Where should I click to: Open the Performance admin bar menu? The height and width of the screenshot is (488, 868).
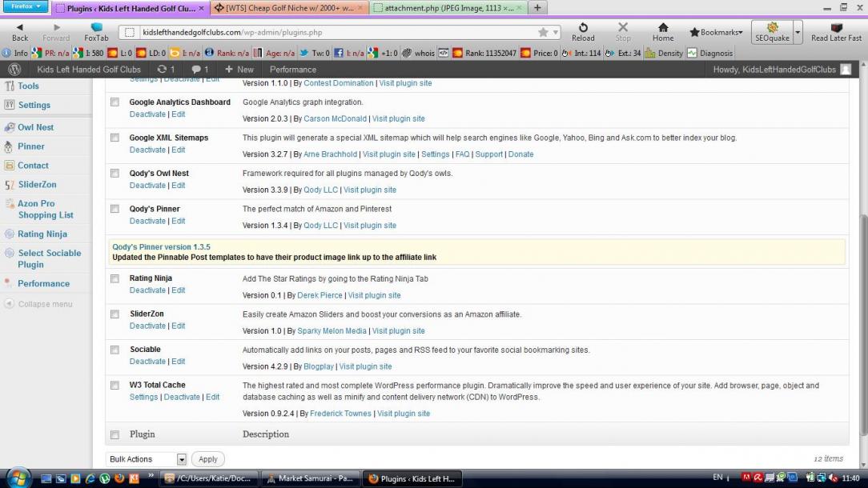point(293,69)
